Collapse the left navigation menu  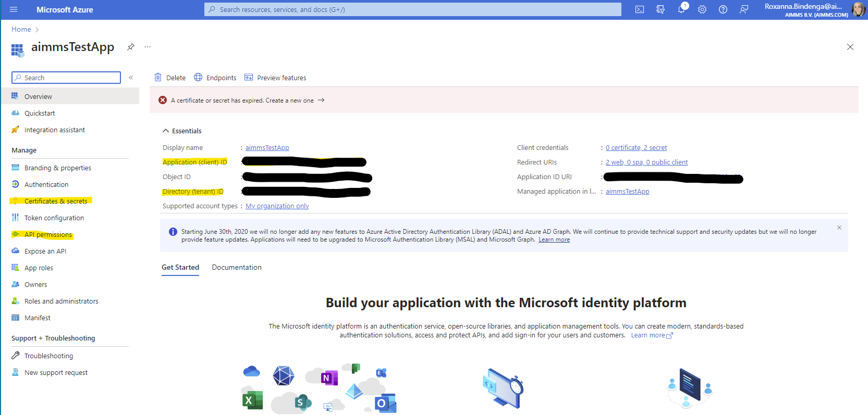point(131,78)
